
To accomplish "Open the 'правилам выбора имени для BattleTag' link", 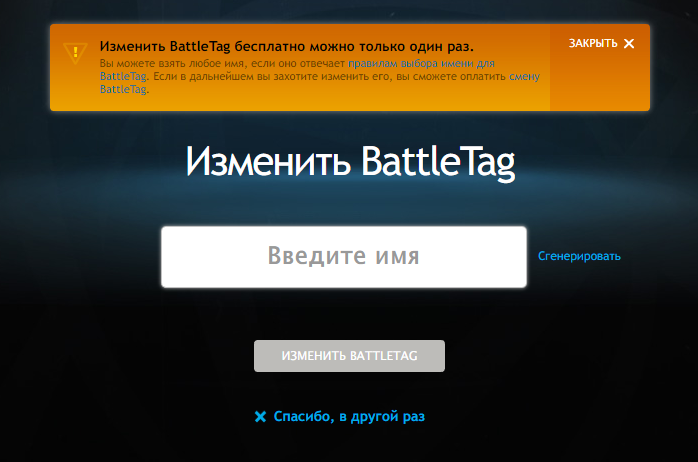I will (x=421, y=64).
